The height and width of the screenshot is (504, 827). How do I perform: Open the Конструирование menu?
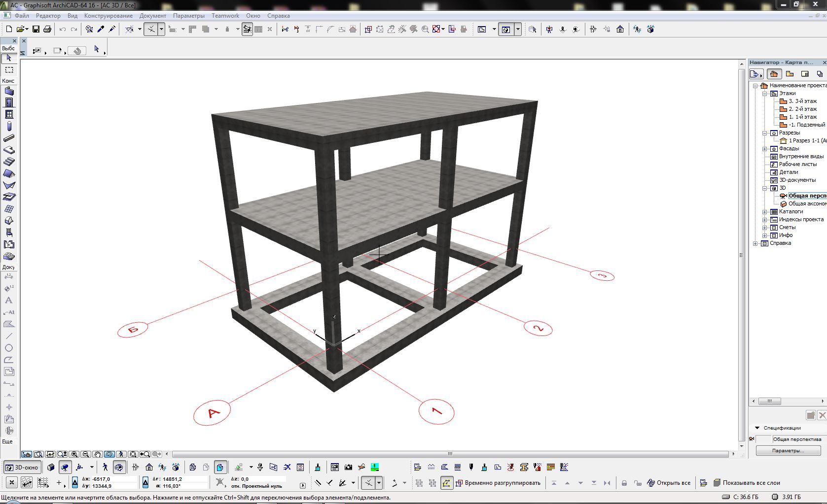(108, 16)
